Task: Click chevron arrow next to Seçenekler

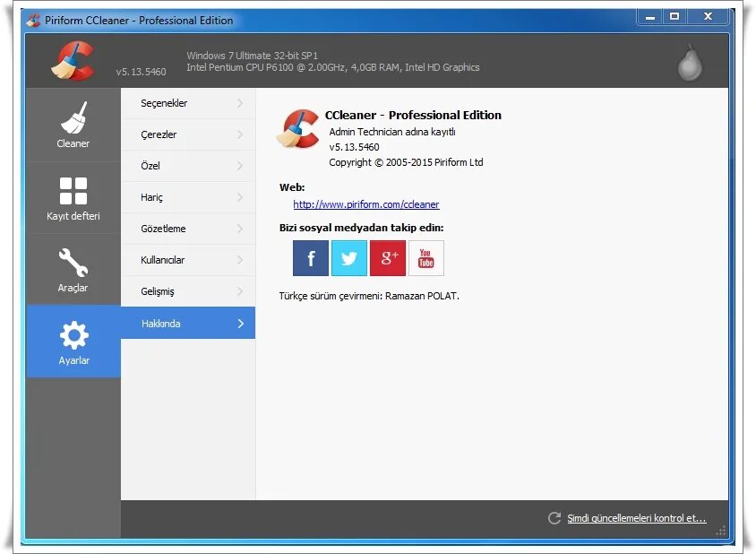Action: click(240, 103)
